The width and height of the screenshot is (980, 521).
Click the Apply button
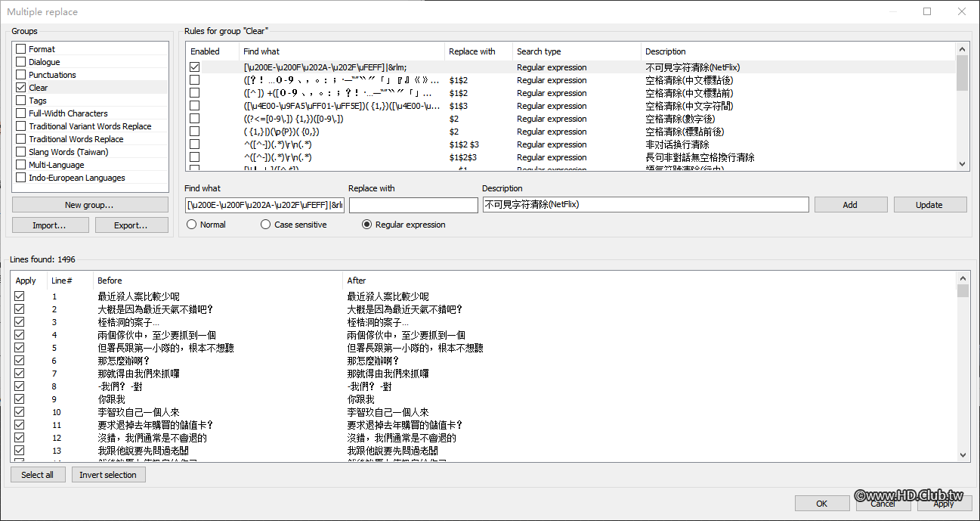pyautogui.click(x=944, y=504)
